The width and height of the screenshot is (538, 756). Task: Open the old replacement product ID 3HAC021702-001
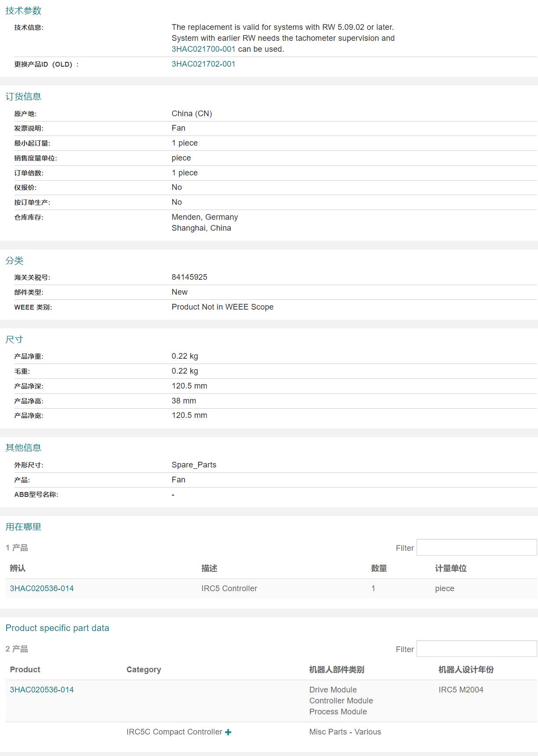203,64
